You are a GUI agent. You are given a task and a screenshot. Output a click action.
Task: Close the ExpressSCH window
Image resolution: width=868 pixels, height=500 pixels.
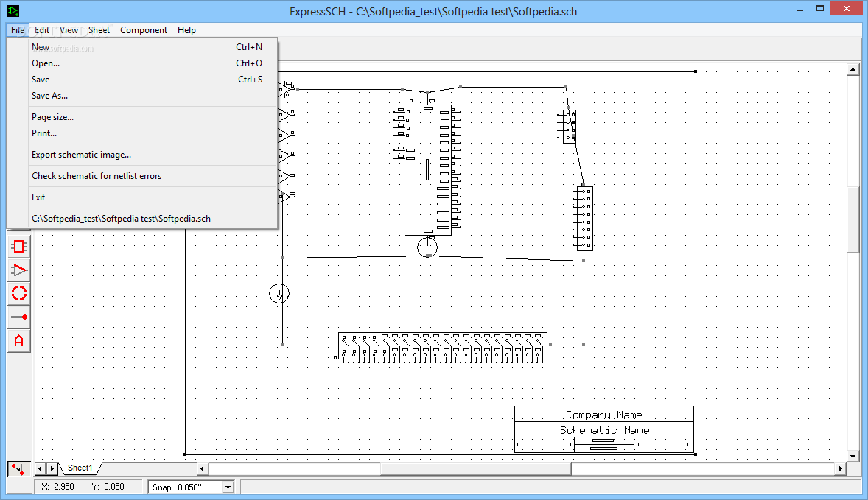coord(847,9)
